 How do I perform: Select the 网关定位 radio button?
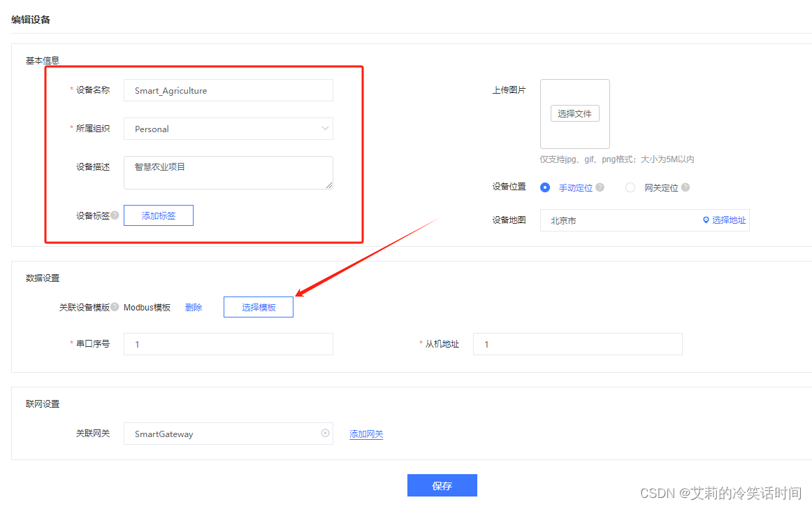630,187
